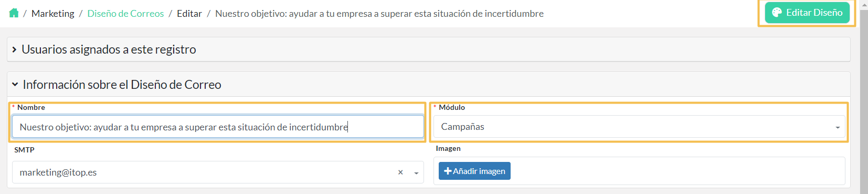Click the Marketing breadcrumb item
Screen dimensions: 868x194
coord(53,14)
